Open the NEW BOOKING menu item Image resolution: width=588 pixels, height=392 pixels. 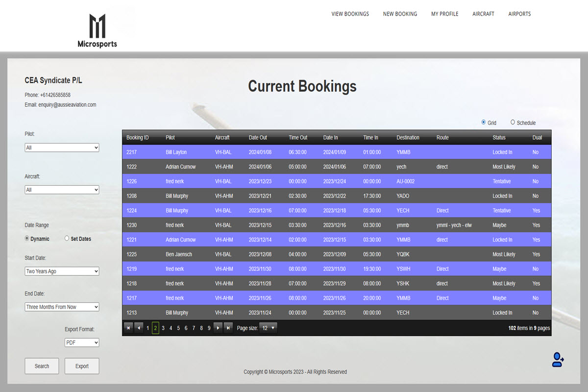pyautogui.click(x=400, y=14)
